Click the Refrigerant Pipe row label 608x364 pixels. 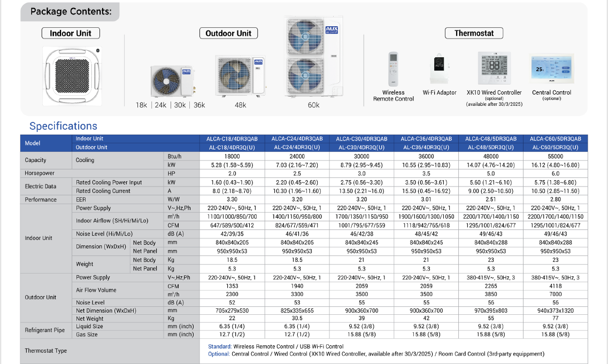44,330
